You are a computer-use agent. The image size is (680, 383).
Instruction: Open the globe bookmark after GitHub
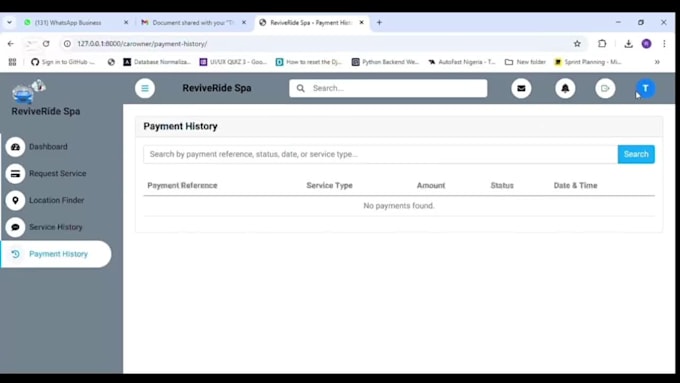111,62
